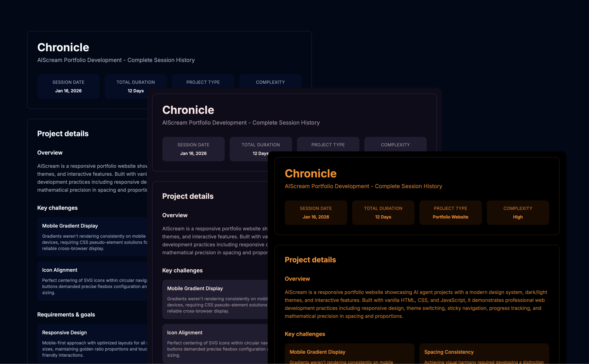The height and width of the screenshot is (364, 589).
Task: Click the Total Duration badge showing 12 Days
Action: pyautogui.click(x=383, y=213)
